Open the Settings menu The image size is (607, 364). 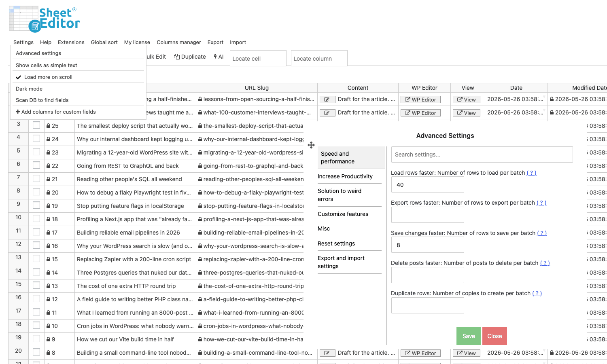[23, 42]
